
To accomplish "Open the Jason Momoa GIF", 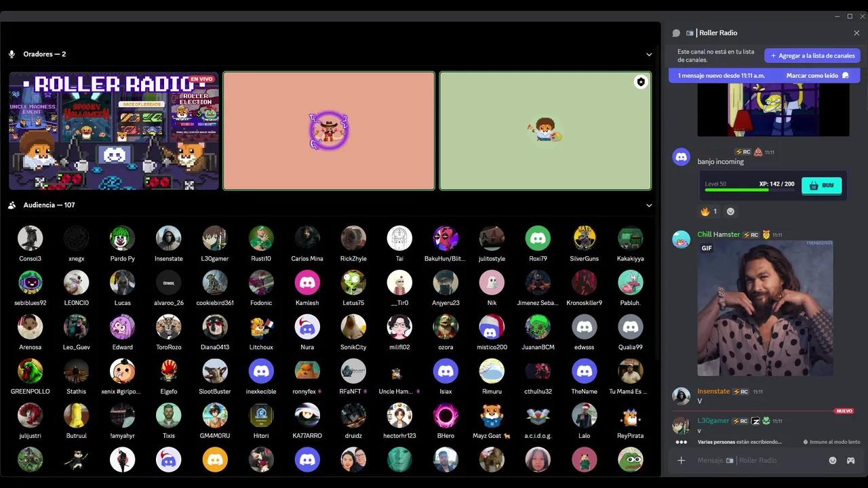I will (x=766, y=308).
